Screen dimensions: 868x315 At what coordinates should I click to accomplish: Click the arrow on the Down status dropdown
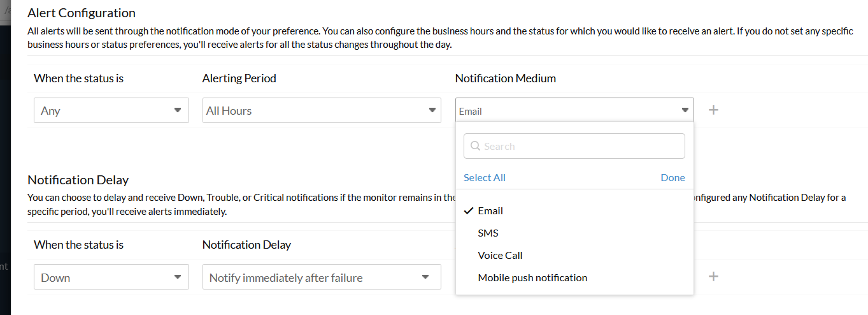pos(178,277)
